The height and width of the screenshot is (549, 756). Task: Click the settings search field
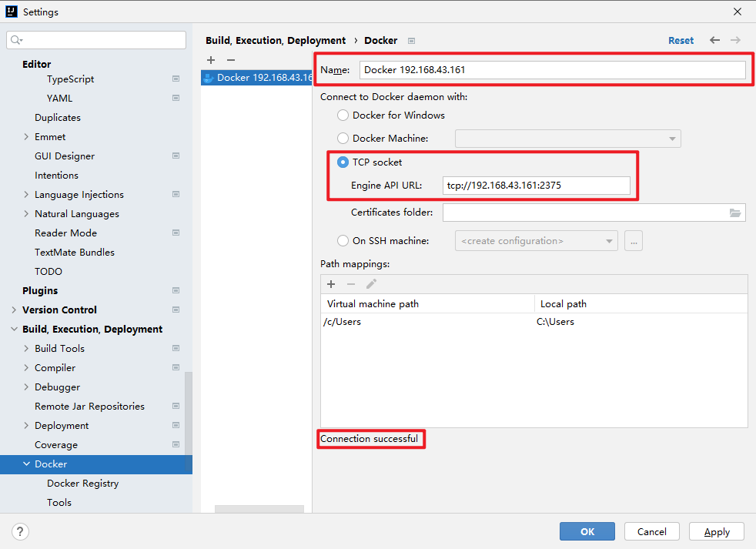click(x=96, y=39)
